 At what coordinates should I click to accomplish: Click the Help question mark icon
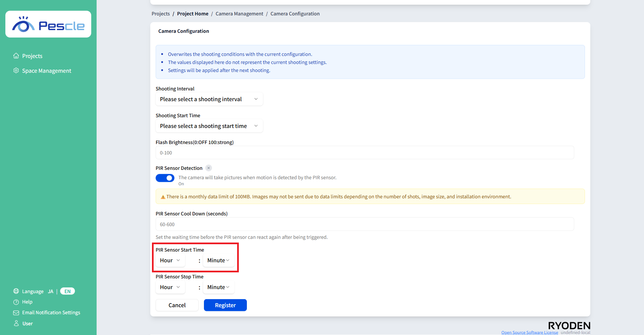click(x=16, y=302)
